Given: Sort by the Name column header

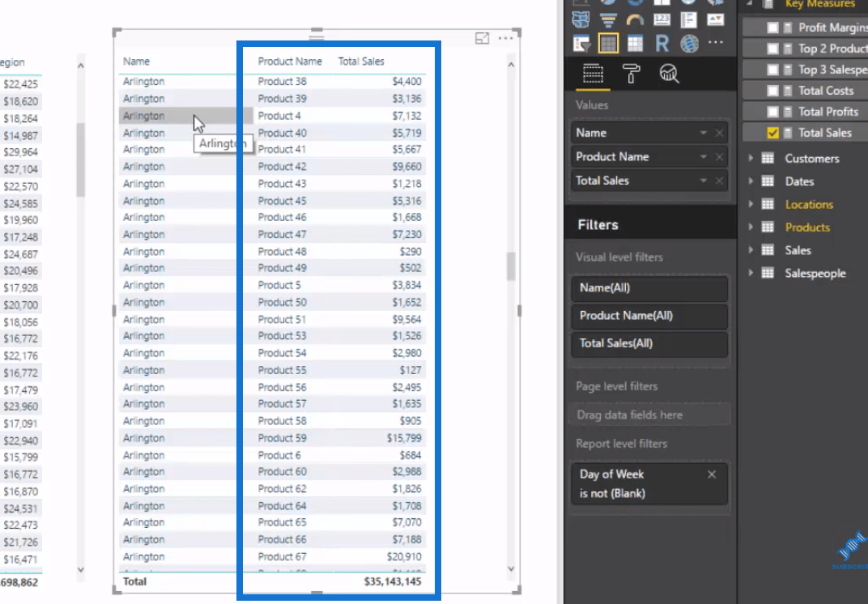Looking at the screenshot, I should [136, 62].
